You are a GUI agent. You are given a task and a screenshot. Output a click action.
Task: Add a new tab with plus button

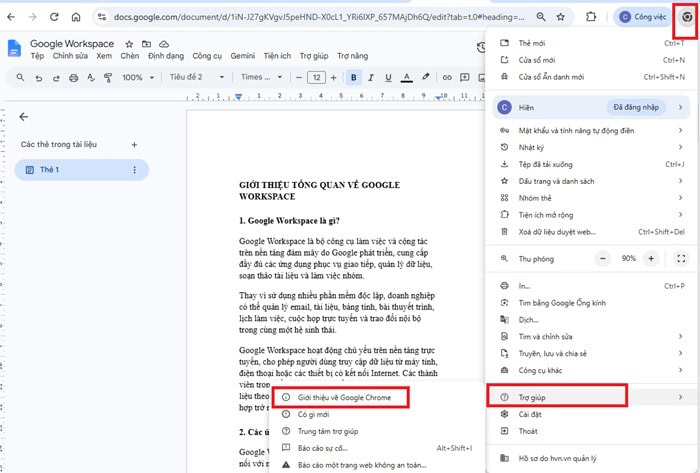[x=134, y=145]
